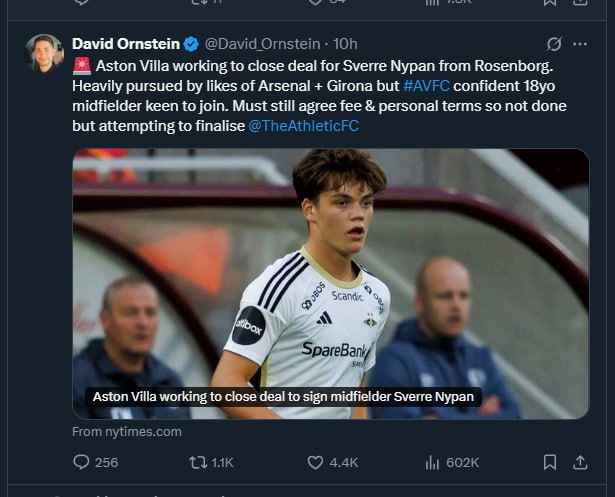
Task: View analytics showing 602K views
Action: click(433, 462)
